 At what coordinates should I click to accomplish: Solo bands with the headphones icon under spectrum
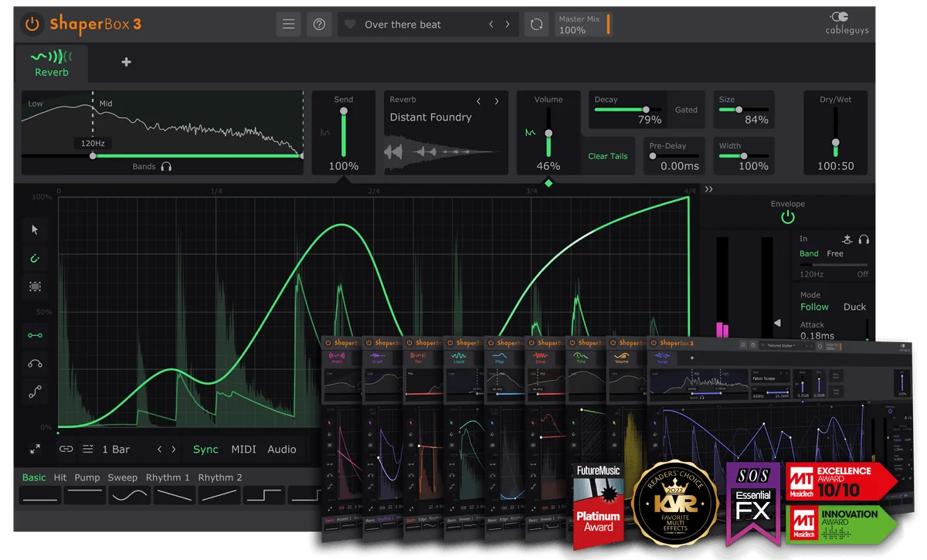(x=166, y=167)
